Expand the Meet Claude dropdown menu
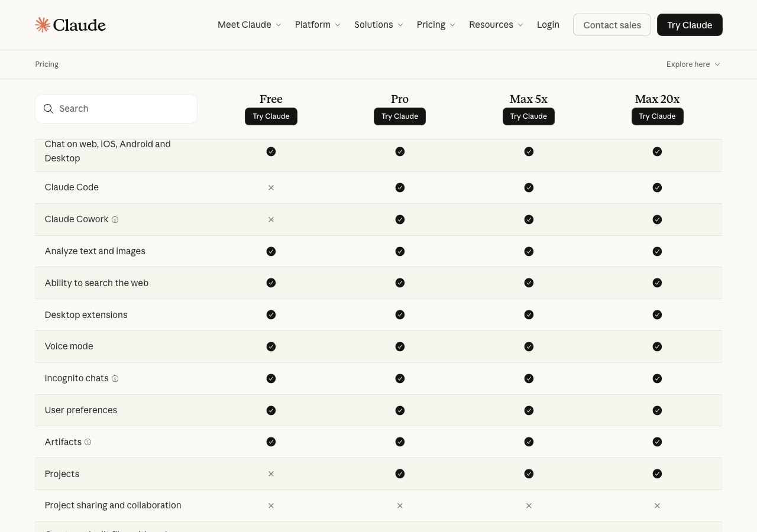The width and height of the screenshot is (757, 532). (249, 25)
